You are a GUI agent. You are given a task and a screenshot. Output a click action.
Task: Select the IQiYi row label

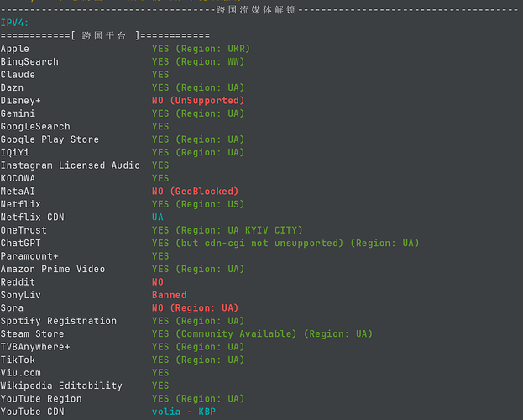[14, 152]
